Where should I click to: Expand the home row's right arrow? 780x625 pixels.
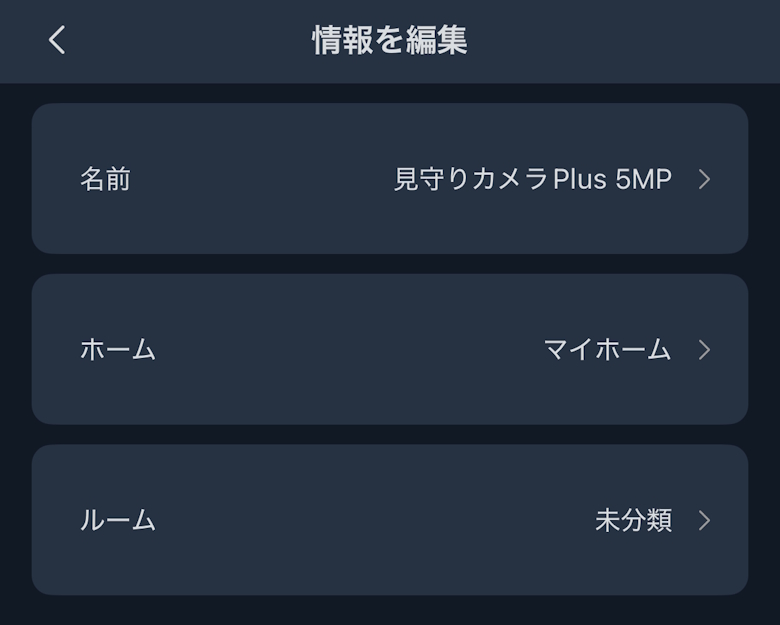(704, 349)
